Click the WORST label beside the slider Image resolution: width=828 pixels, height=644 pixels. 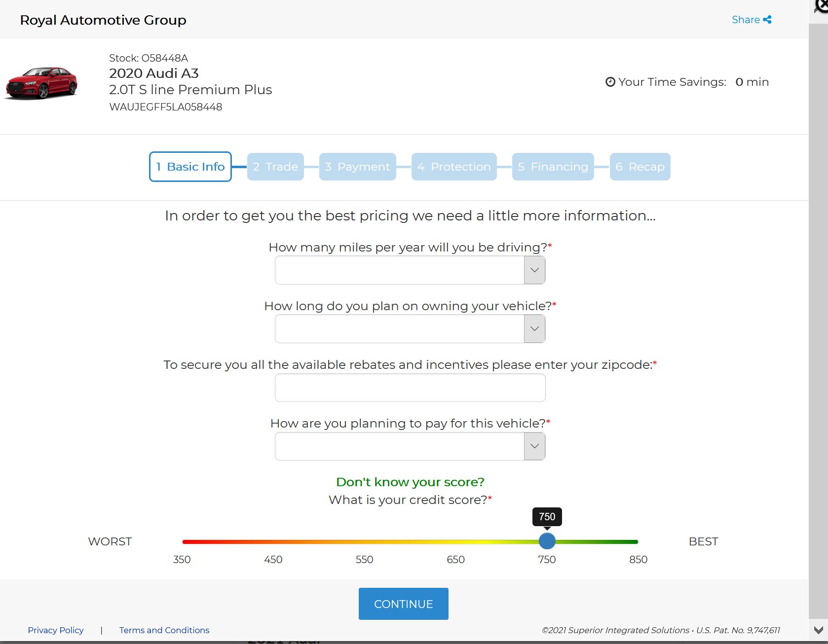pos(110,541)
